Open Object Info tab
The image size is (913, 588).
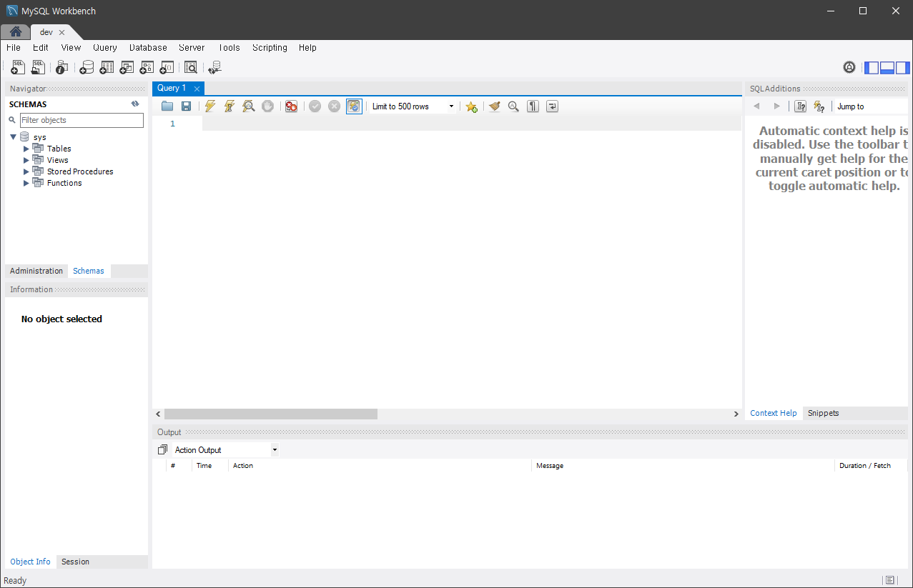click(30, 562)
